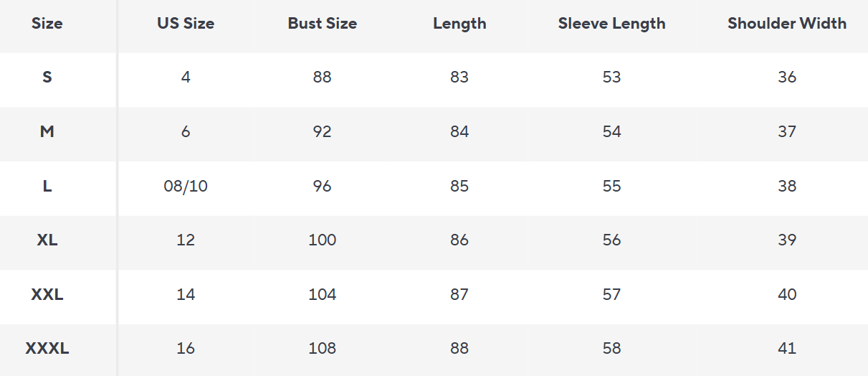Select the L size row label

pos(47,187)
